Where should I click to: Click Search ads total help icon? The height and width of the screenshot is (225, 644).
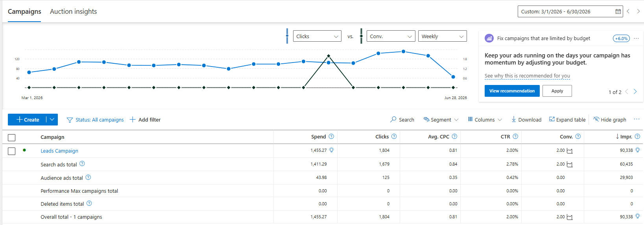coord(82,164)
